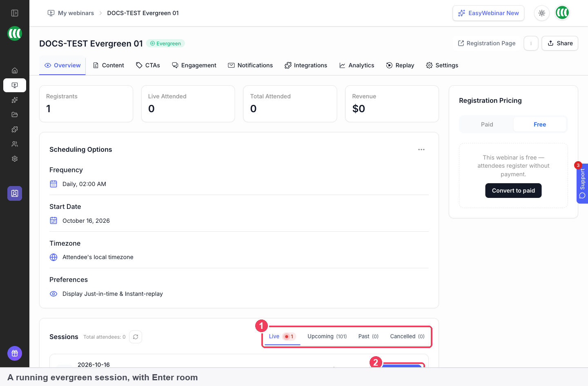Screen dimensions: 588x386
Task: Open the contacts people icon in the sidebar
Action: tap(15, 144)
